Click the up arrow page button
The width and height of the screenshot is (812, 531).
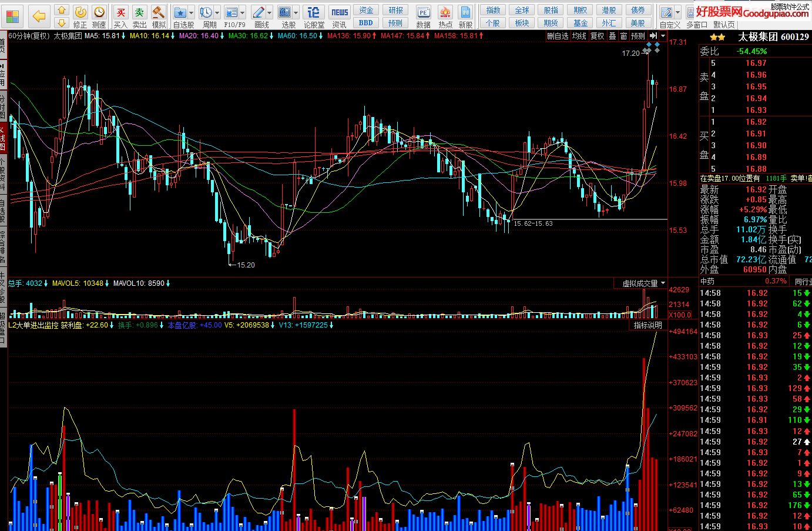62,9
